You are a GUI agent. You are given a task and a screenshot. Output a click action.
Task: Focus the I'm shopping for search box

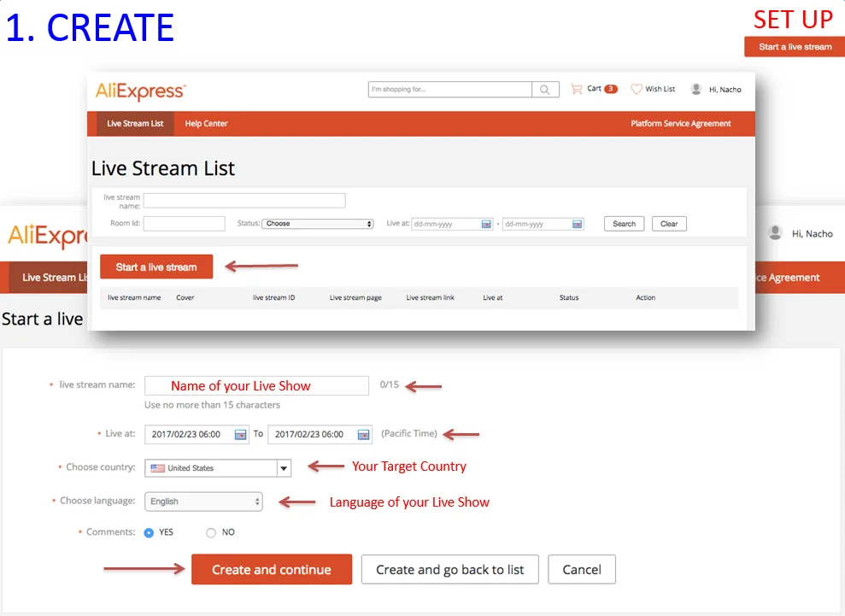pyautogui.click(x=450, y=90)
